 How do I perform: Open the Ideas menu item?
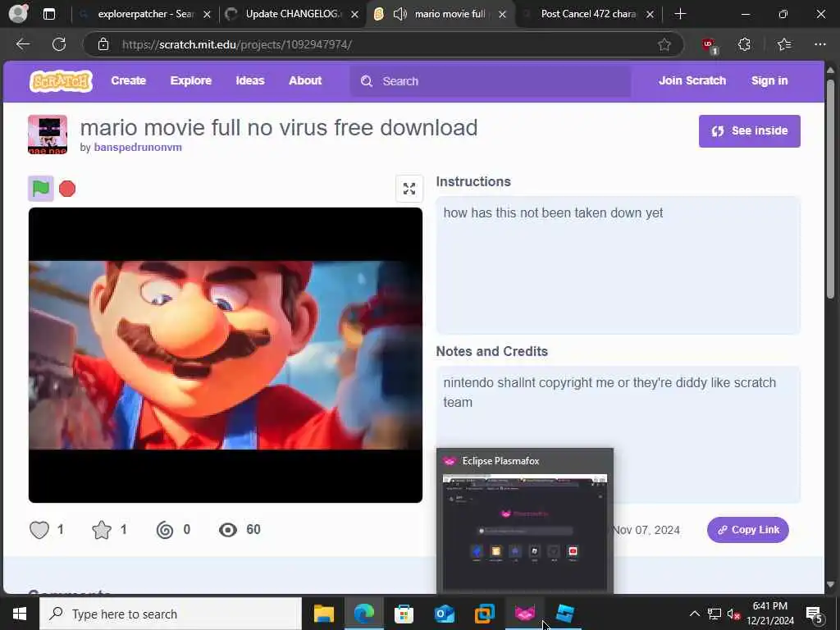click(250, 81)
